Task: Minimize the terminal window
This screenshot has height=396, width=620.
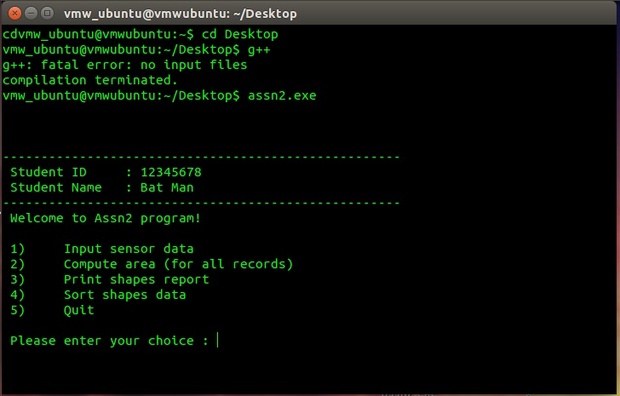Action: click(x=31, y=13)
